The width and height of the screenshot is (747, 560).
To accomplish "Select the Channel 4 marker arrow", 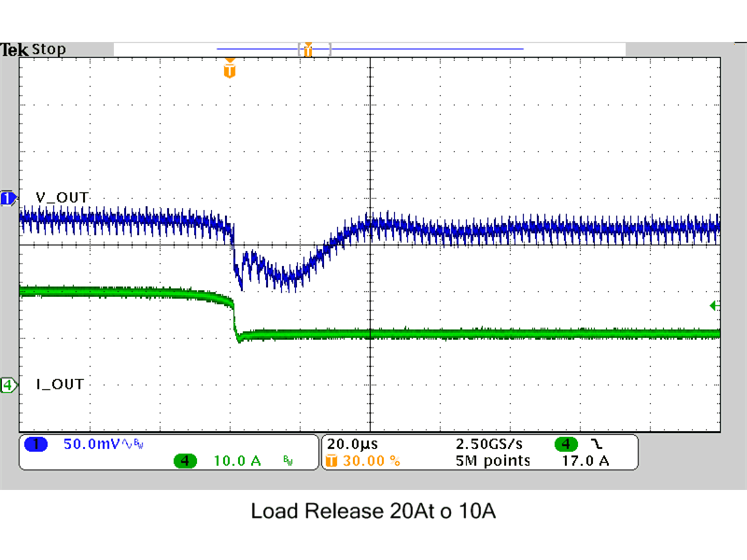I will point(7,384).
